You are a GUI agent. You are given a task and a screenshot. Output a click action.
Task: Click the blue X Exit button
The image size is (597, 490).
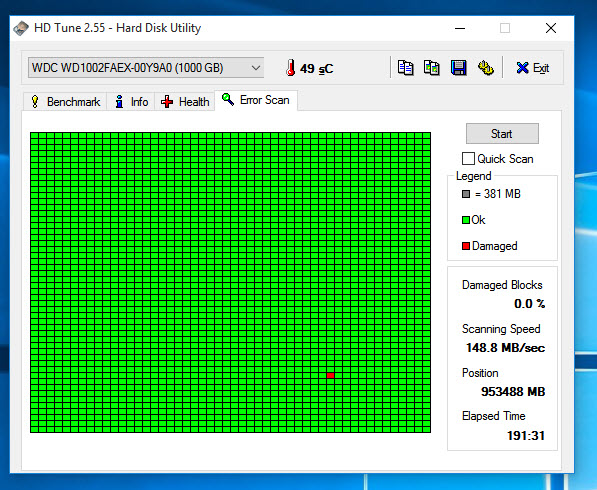pyautogui.click(x=533, y=68)
